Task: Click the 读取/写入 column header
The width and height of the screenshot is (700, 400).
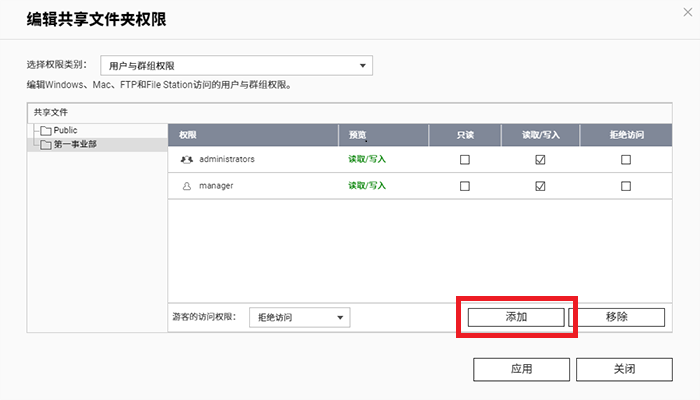Action: [x=541, y=135]
